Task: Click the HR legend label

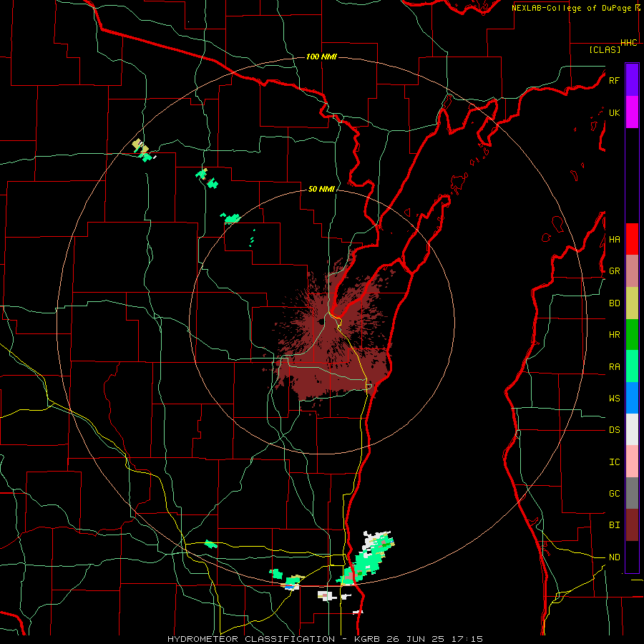Action: pos(614,335)
